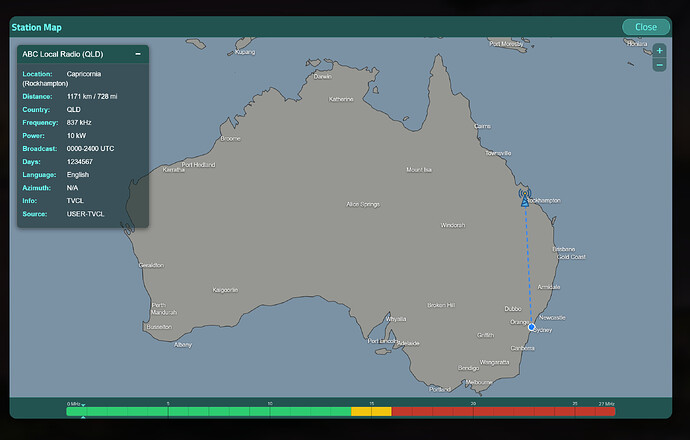The image size is (690, 440).
Task: Click the Source USER-TVCL value
Action: point(85,213)
